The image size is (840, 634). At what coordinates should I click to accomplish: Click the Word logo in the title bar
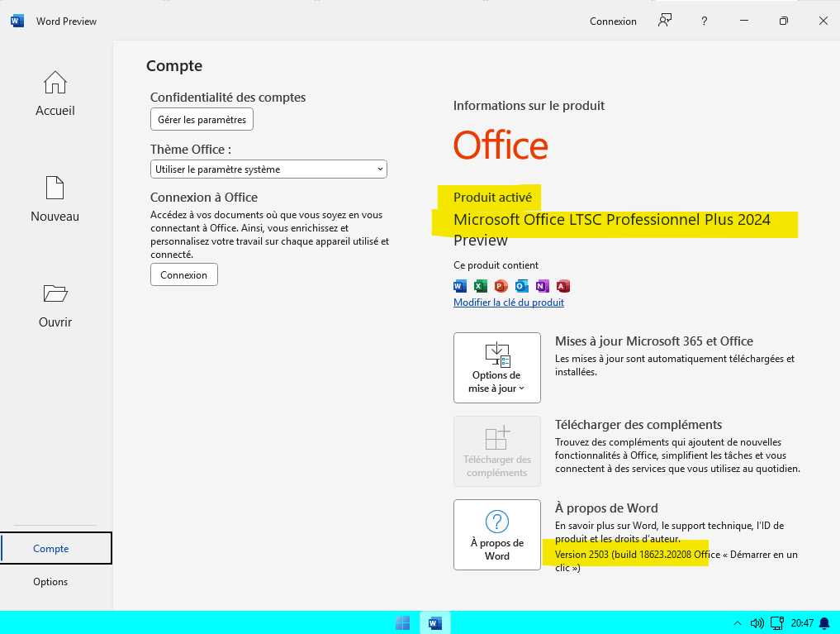pos(17,21)
